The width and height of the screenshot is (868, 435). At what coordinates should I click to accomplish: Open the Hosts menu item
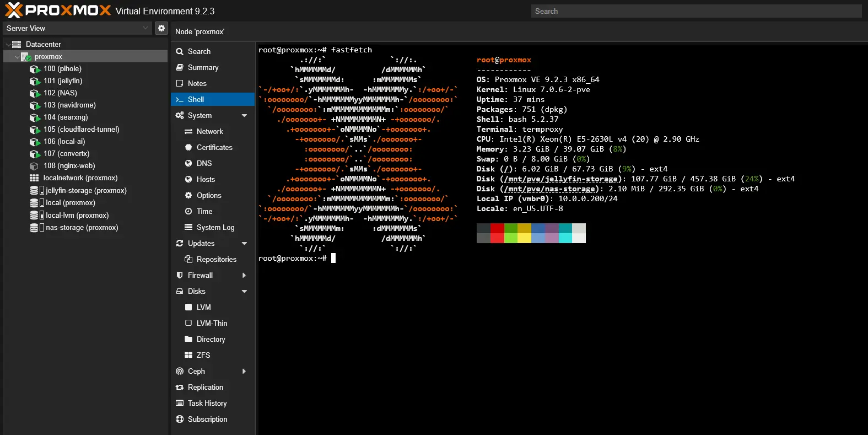[x=213, y=179]
